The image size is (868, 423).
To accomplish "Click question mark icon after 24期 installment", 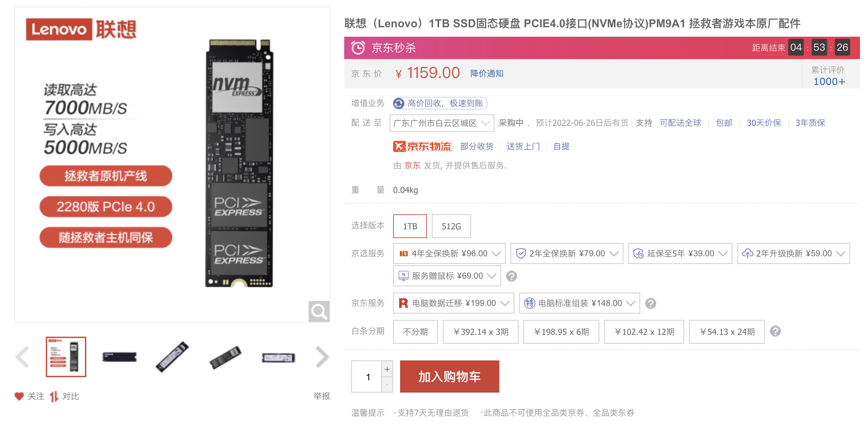I will tap(775, 331).
